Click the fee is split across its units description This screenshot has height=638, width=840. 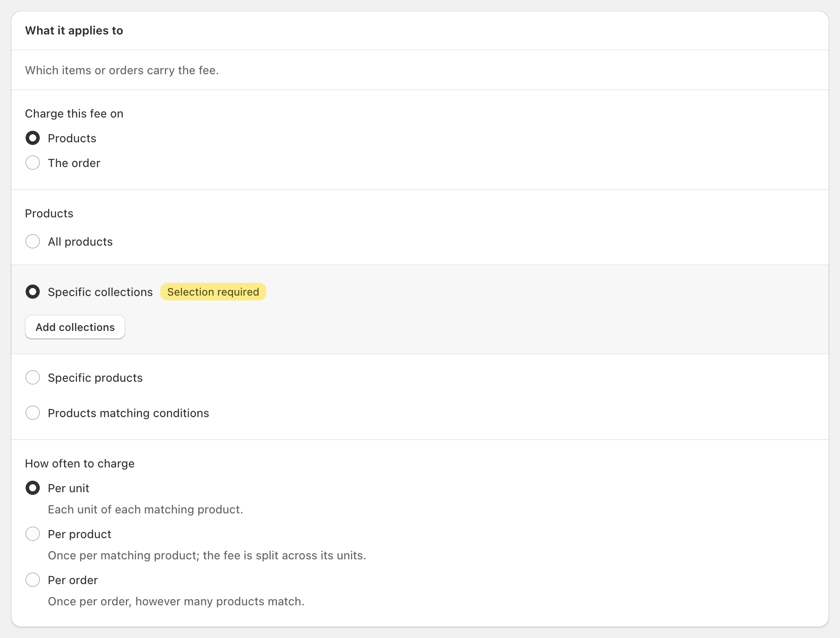[x=207, y=555]
